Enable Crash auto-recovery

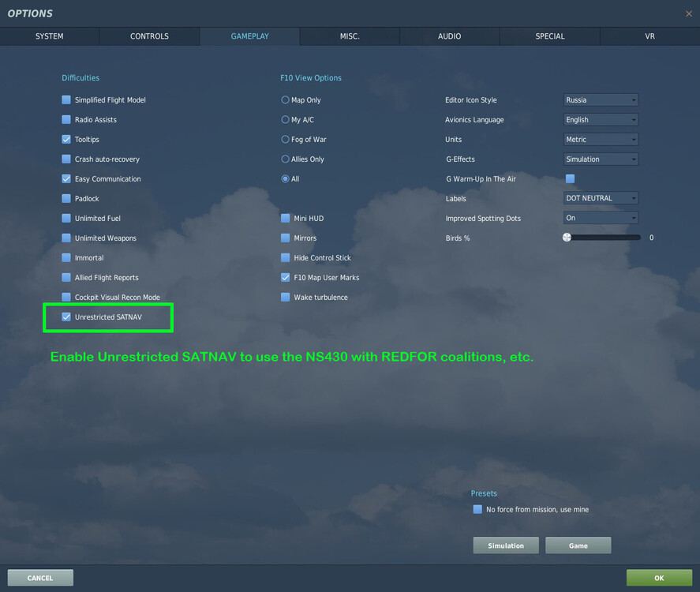(x=66, y=159)
